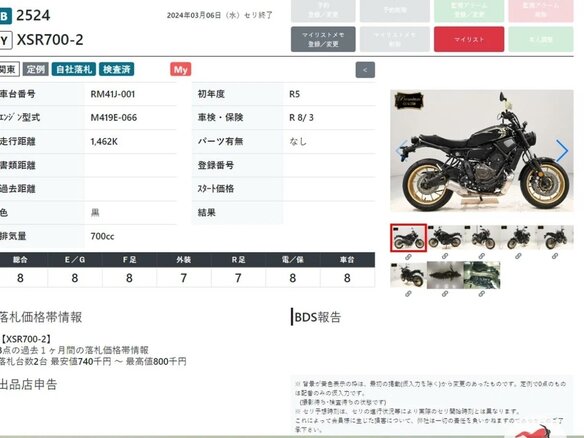
Task: Select the rear-view bike thumbnail in bottom row
Action: tap(408, 275)
